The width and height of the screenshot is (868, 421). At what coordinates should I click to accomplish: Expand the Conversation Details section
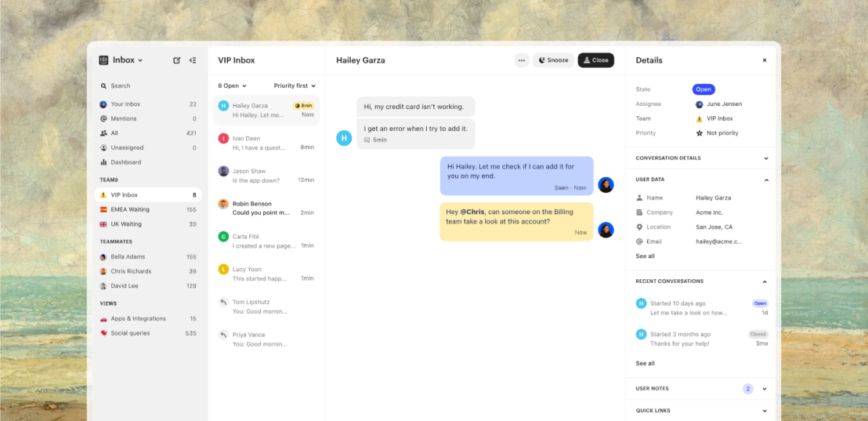tap(765, 158)
